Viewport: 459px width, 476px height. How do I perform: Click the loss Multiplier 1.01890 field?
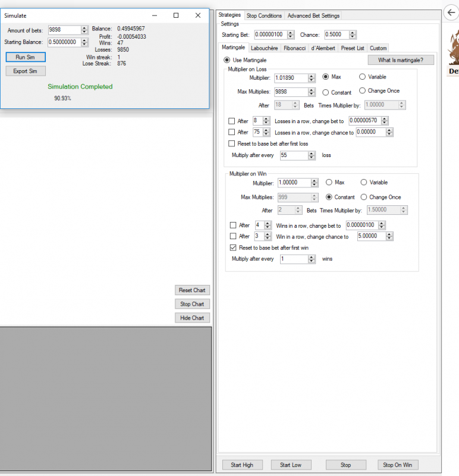tap(291, 78)
